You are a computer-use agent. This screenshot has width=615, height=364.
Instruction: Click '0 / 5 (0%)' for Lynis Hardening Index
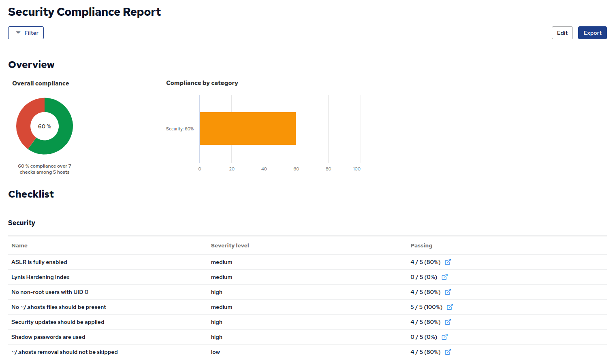(x=424, y=277)
